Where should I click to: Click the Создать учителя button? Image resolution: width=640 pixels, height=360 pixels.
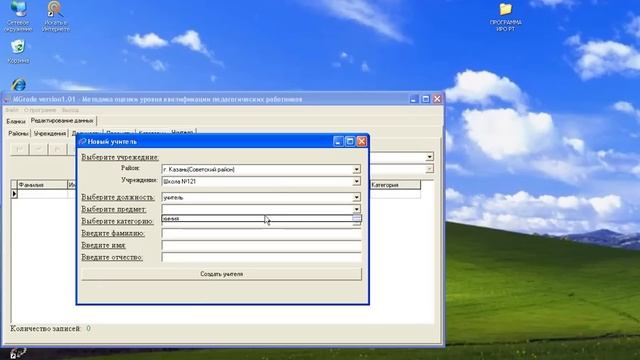click(222, 274)
